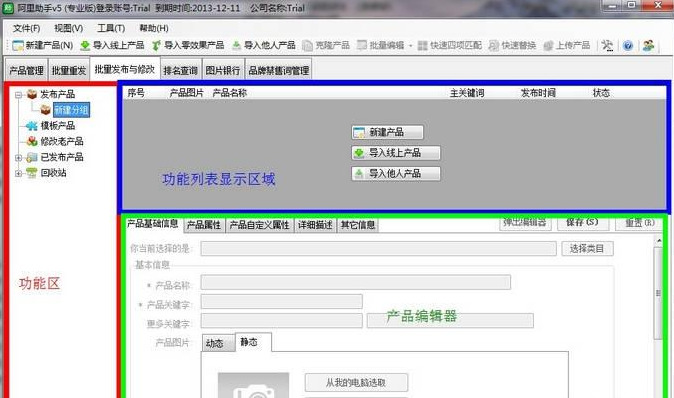The image size is (674, 398).
Task: Click the 从我的电脑选取 button
Action: (x=356, y=383)
